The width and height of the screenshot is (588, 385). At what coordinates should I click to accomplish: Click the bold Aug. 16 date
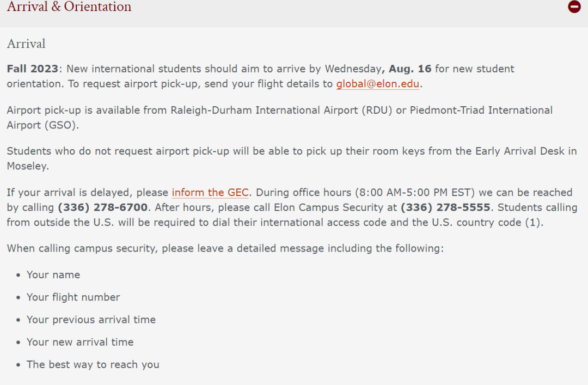[x=410, y=69]
